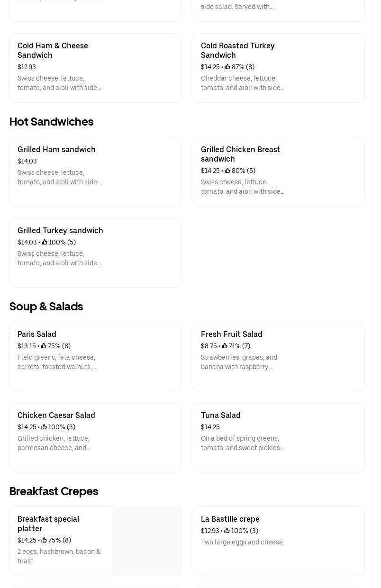
Task: Click thumbs-up icon on Chicken Caesar Salad
Action: point(44,427)
